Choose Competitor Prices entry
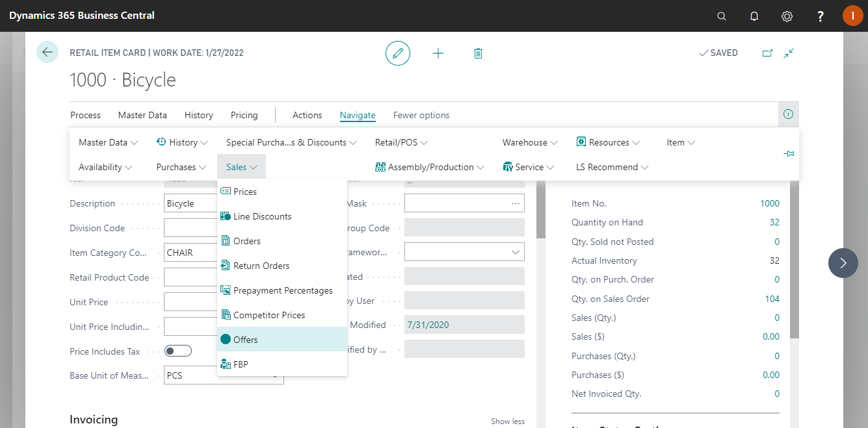 (x=282, y=315)
